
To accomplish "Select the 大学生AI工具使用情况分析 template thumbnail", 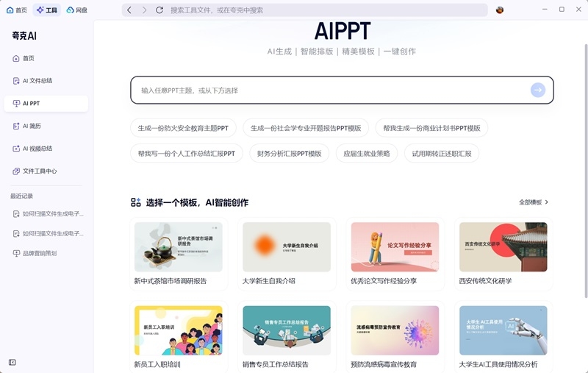I will (503, 330).
